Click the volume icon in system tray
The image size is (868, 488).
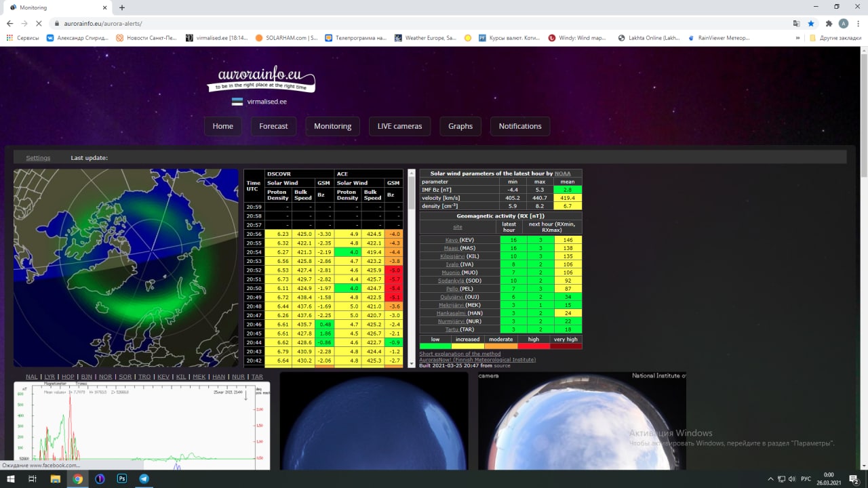pos(793,479)
